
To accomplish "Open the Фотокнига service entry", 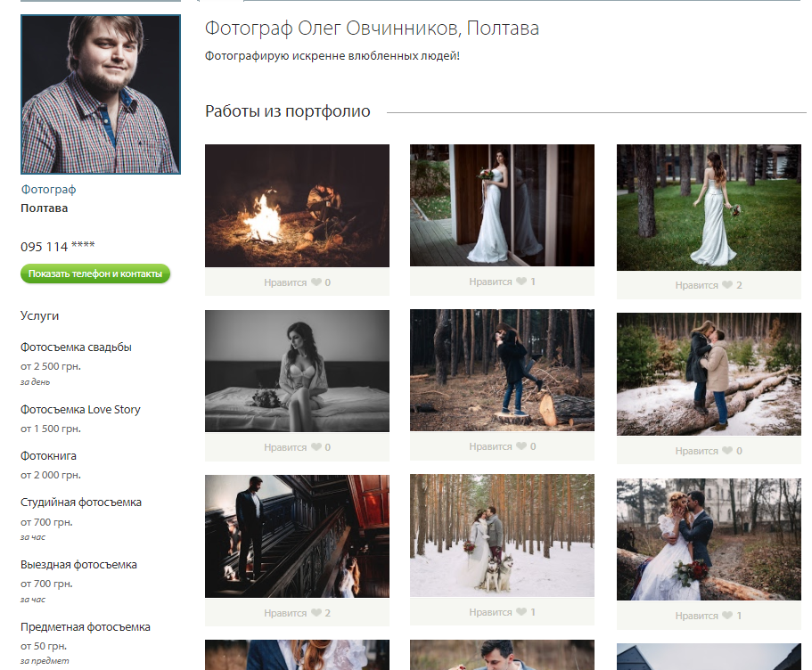I will (x=50, y=454).
